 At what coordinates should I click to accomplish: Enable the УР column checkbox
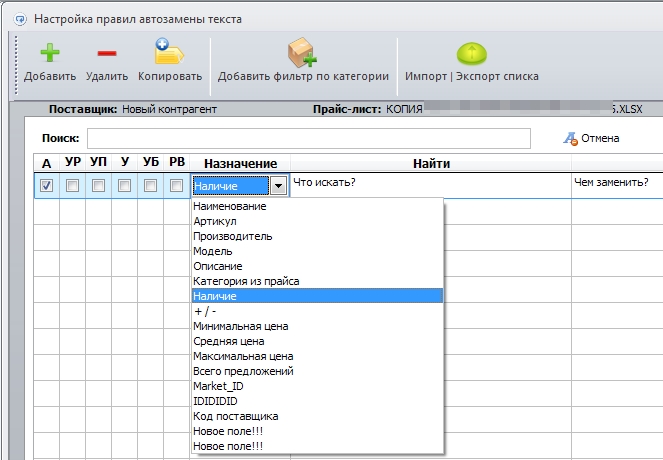(x=72, y=185)
